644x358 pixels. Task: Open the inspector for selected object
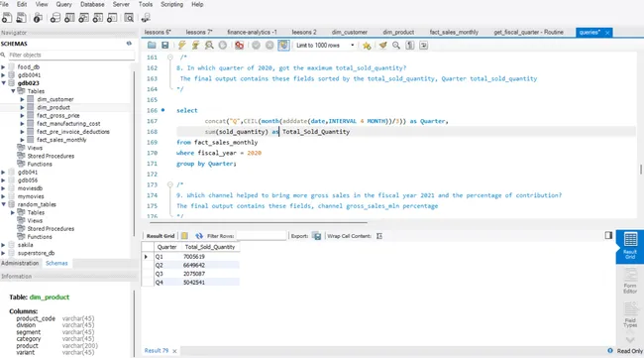(38, 18)
